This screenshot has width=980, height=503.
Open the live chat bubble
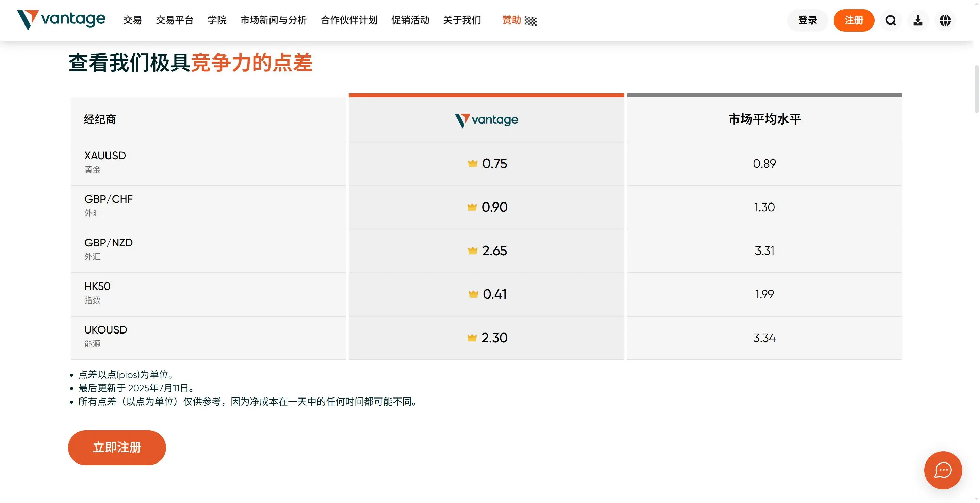click(943, 470)
